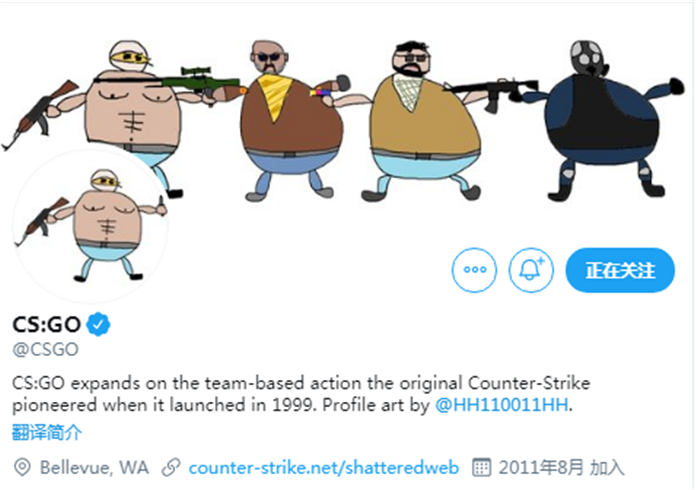
Task: Open the round profile avatar picture
Action: coord(91,224)
